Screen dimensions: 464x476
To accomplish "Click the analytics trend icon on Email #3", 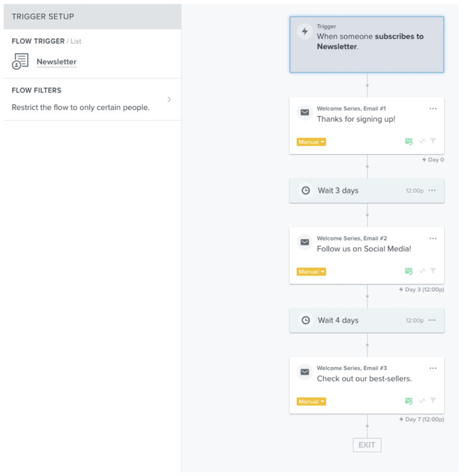I will [422, 401].
